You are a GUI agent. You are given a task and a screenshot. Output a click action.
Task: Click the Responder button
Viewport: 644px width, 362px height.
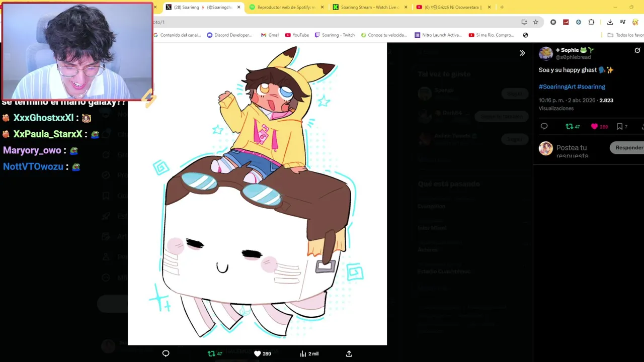click(629, 147)
